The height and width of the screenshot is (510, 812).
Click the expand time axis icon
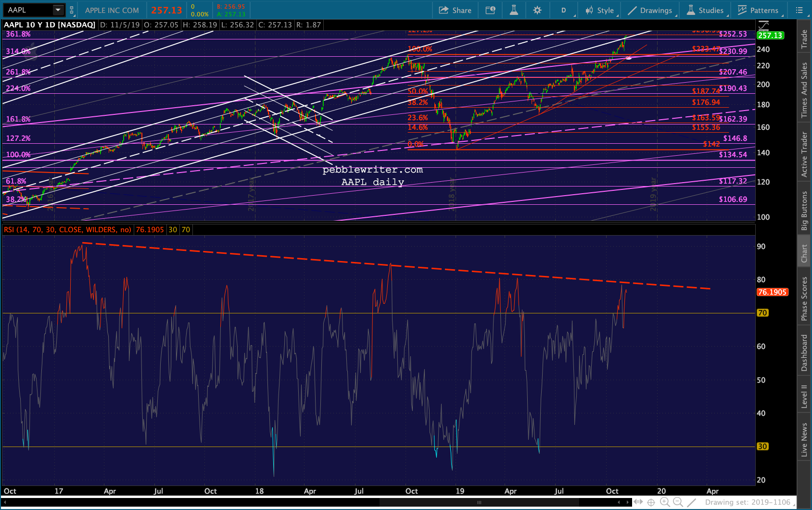point(638,502)
